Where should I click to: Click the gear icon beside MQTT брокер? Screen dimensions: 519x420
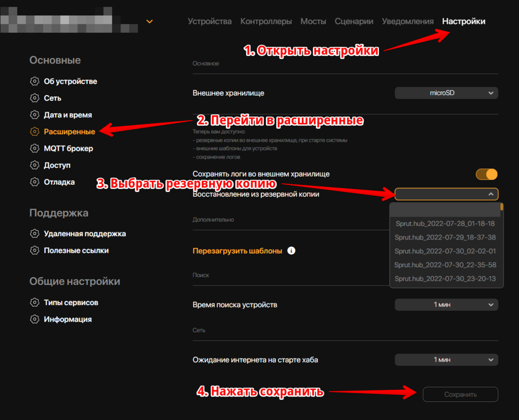pyautogui.click(x=35, y=149)
